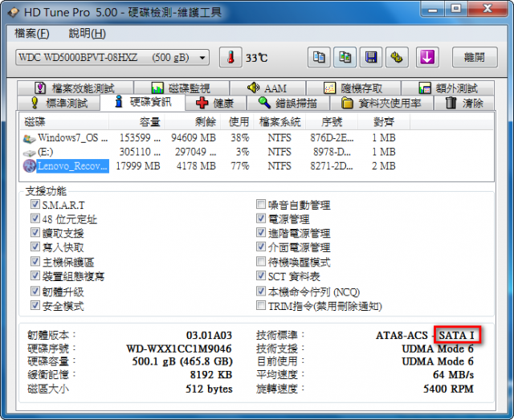Viewport: 514px width, 420px height.
Task: Select the (E:) partition row
Action: [257, 152]
